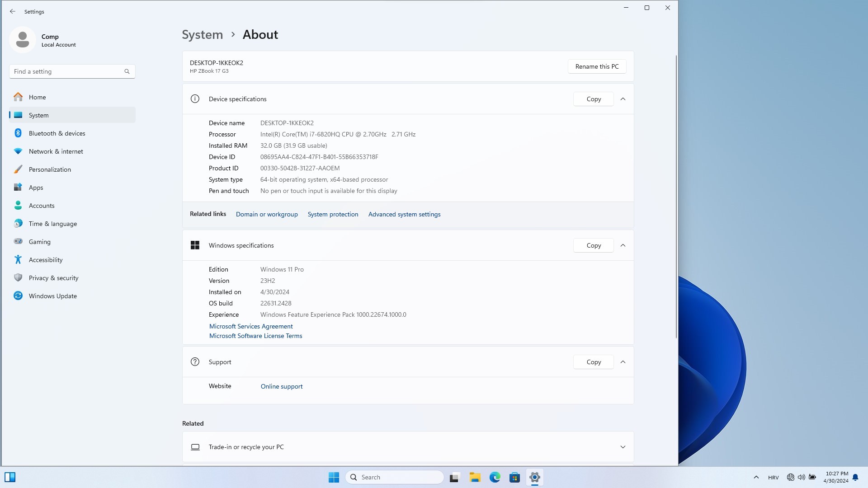Click the volume speaker tray icon

[801, 477]
